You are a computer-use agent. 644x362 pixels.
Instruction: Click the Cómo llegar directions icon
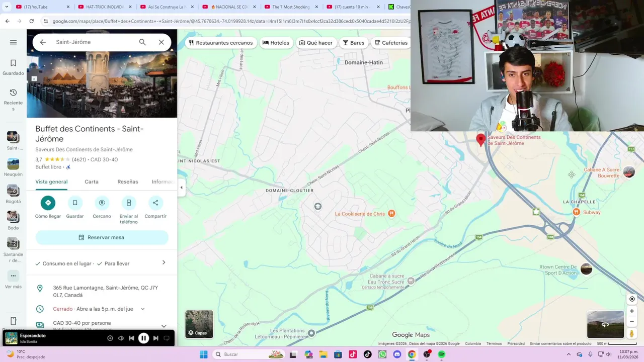(x=48, y=203)
